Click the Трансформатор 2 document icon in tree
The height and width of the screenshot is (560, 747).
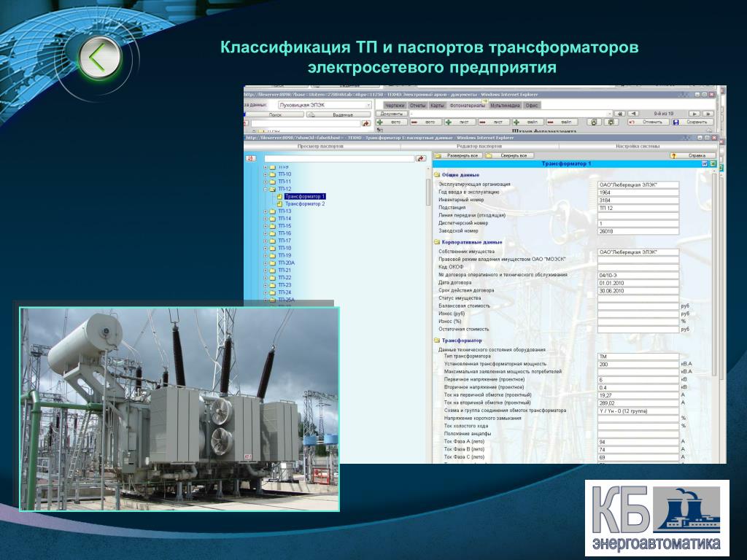tap(280, 204)
